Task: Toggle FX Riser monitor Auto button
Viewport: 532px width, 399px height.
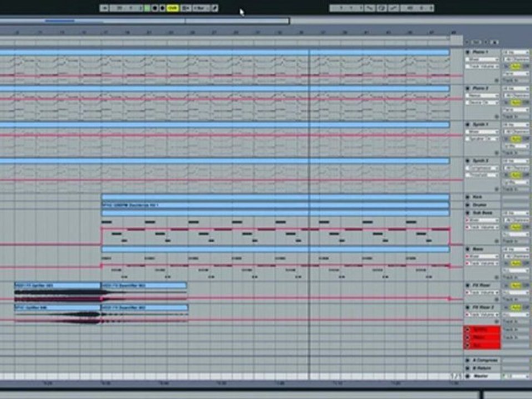Action: click(x=516, y=286)
